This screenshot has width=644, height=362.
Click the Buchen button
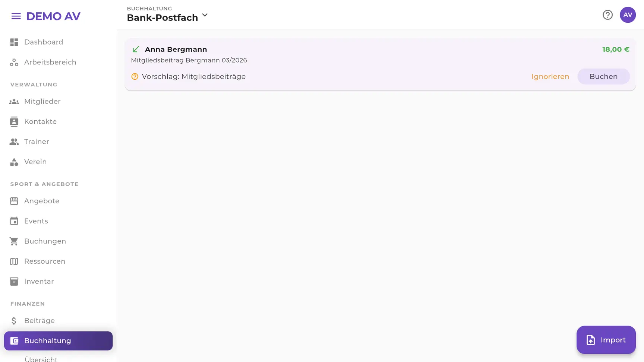point(603,76)
